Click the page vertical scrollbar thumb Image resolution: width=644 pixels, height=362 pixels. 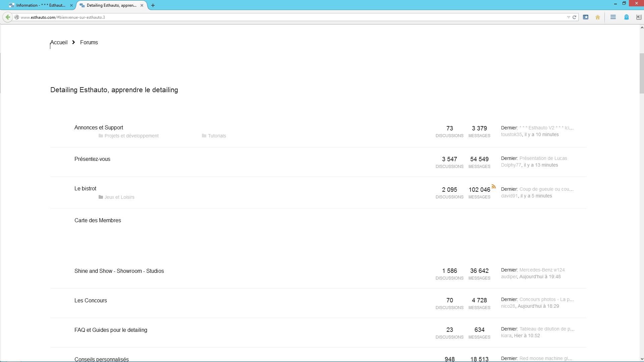(642, 74)
